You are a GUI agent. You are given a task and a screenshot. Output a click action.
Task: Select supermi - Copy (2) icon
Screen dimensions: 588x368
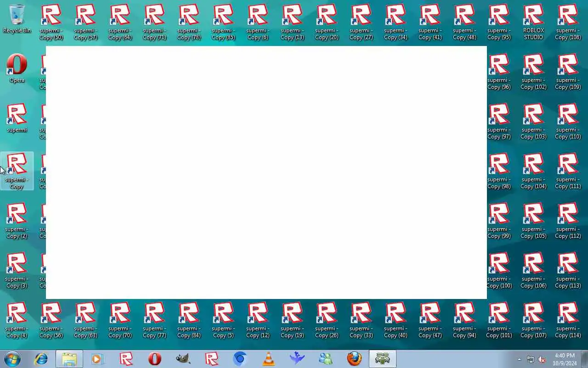pos(17,221)
